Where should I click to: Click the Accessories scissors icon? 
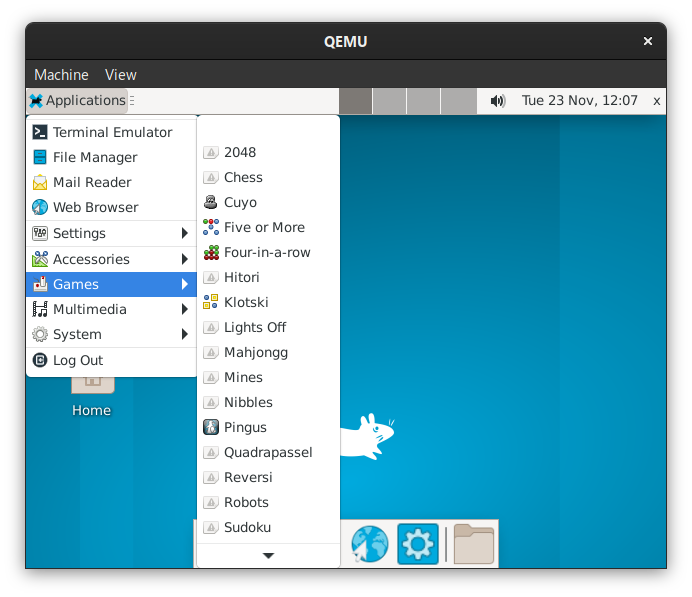[40, 259]
